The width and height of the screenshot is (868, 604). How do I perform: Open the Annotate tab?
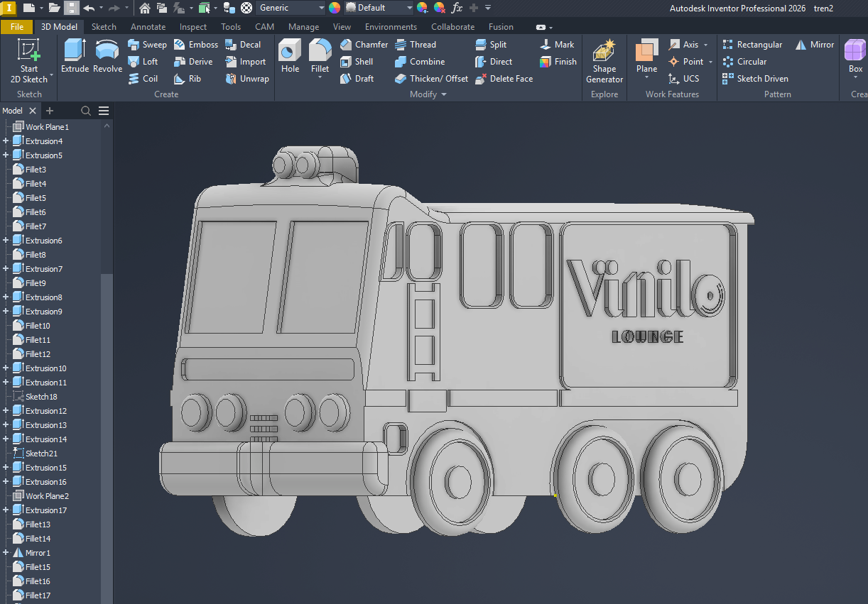148,26
